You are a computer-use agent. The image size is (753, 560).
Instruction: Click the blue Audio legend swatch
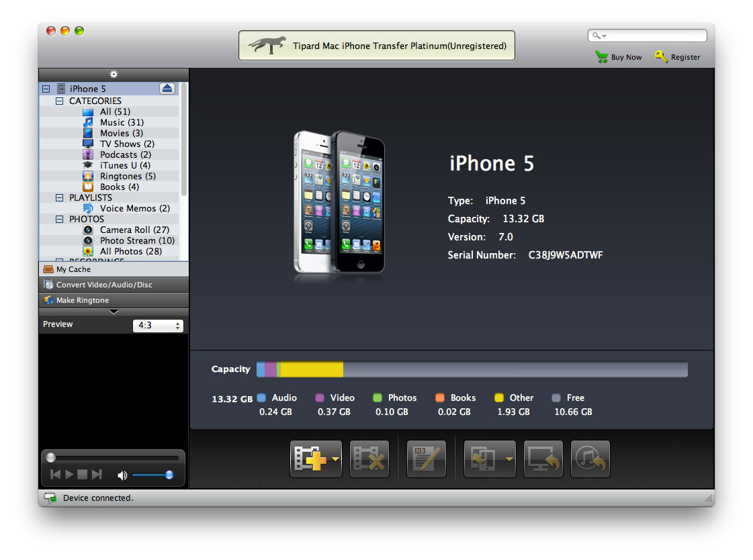pyautogui.click(x=262, y=398)
